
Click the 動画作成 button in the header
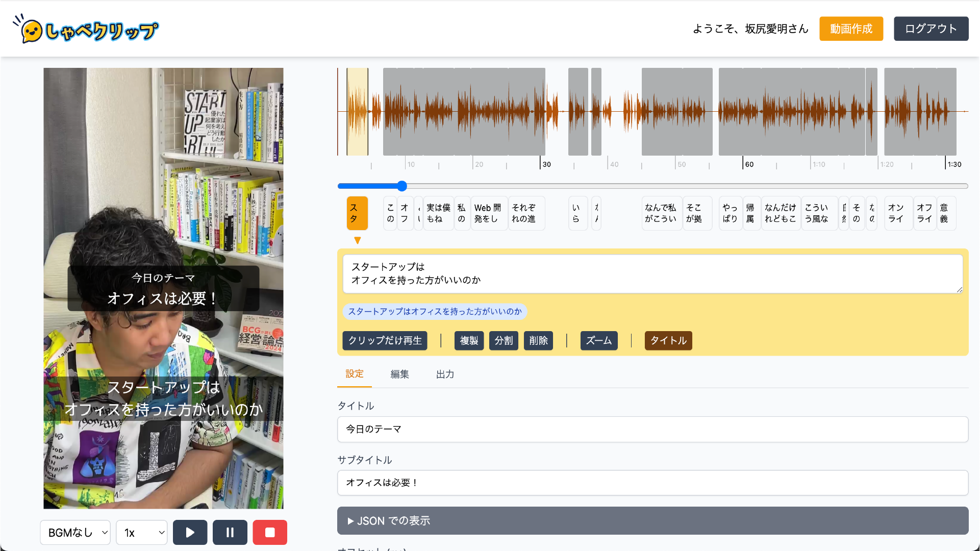point(851,29)
